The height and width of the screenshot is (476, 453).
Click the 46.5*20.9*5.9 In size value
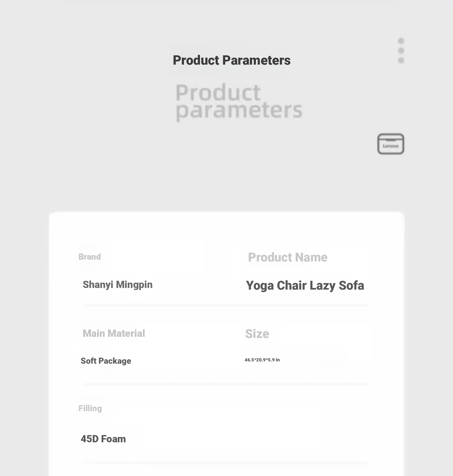(262, 360)
